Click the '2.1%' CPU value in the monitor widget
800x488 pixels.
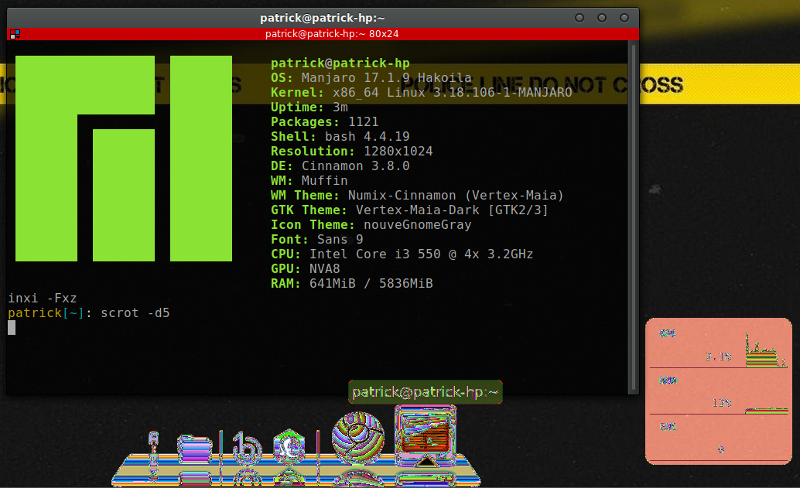pyautogui.click(x=718, y=357)
